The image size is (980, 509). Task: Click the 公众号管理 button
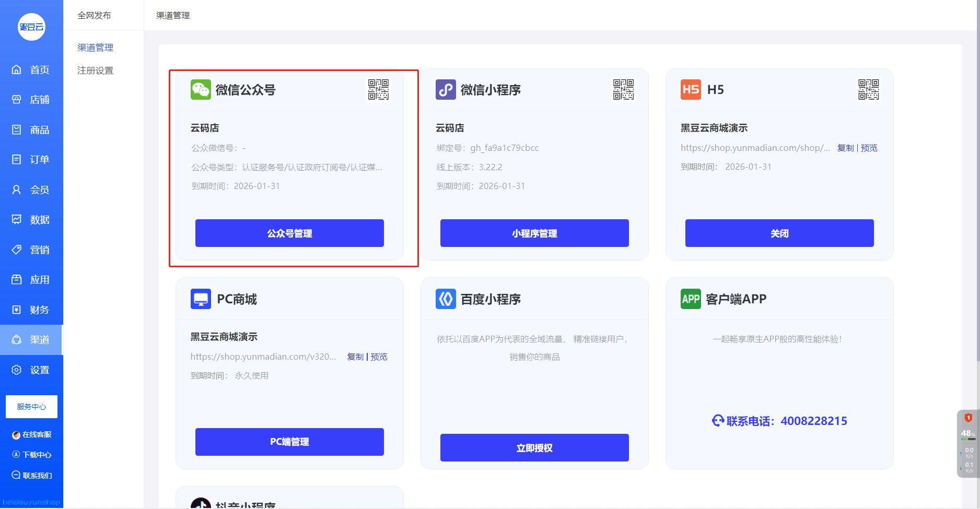[x=289, y=233]
